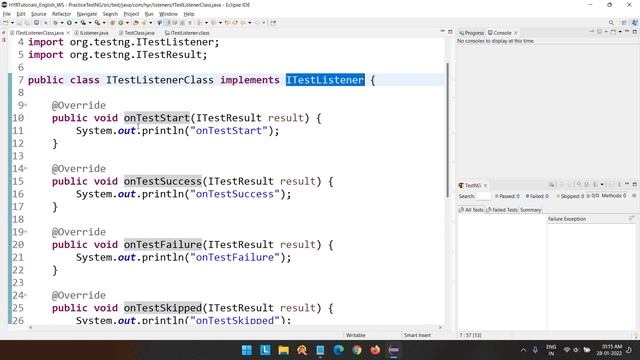Open Microsoft Edge from taskbar
Viewport: 640px width, 360px height.
point(338,350)
